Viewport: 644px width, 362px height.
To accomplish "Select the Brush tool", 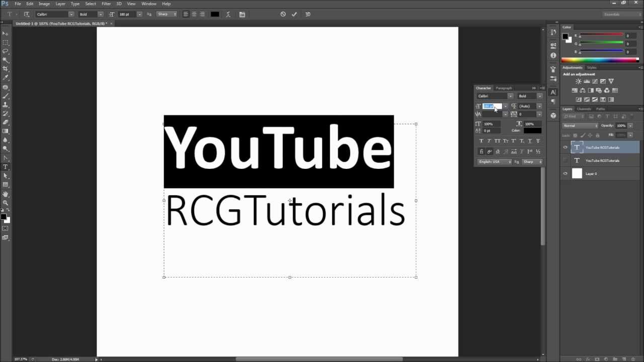I will click(6, 96).
